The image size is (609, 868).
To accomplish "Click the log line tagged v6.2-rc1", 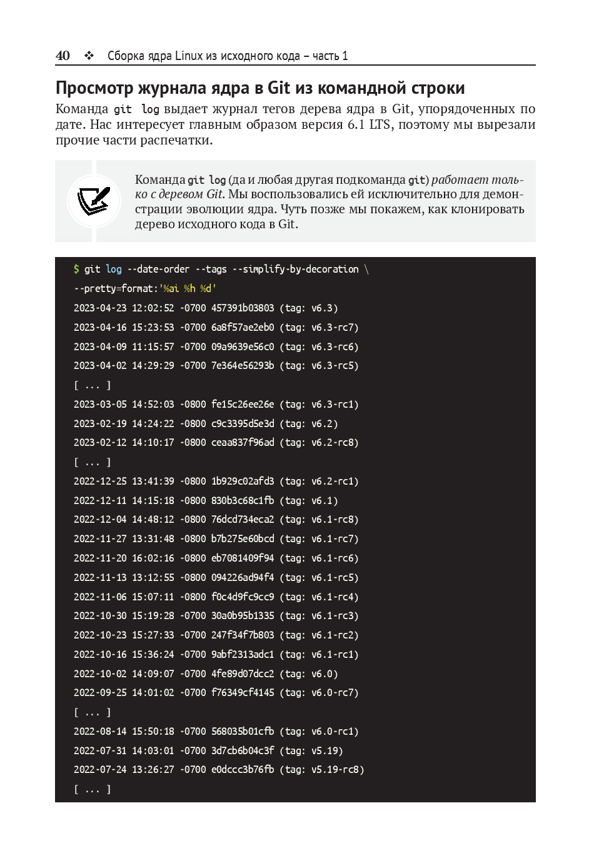I will 216,481.
